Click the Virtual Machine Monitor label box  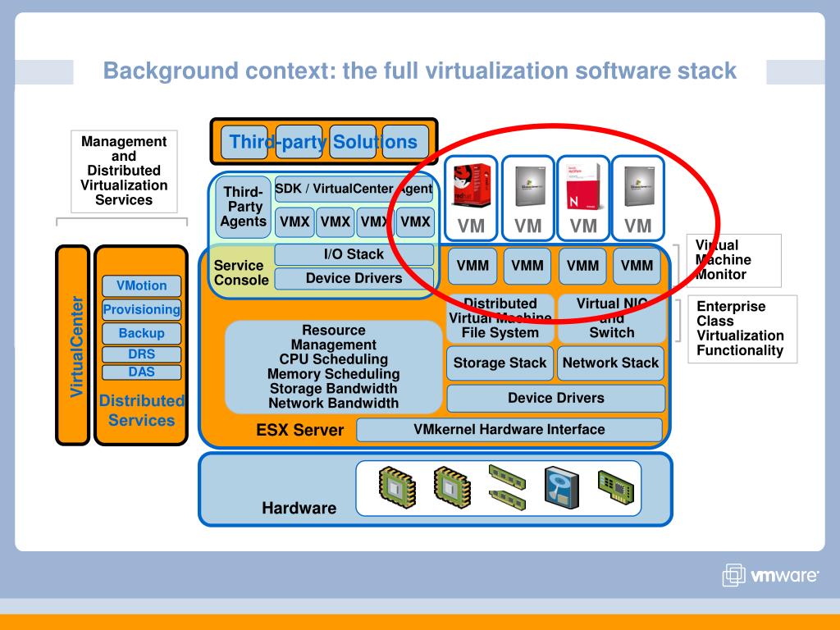[734, 260]
